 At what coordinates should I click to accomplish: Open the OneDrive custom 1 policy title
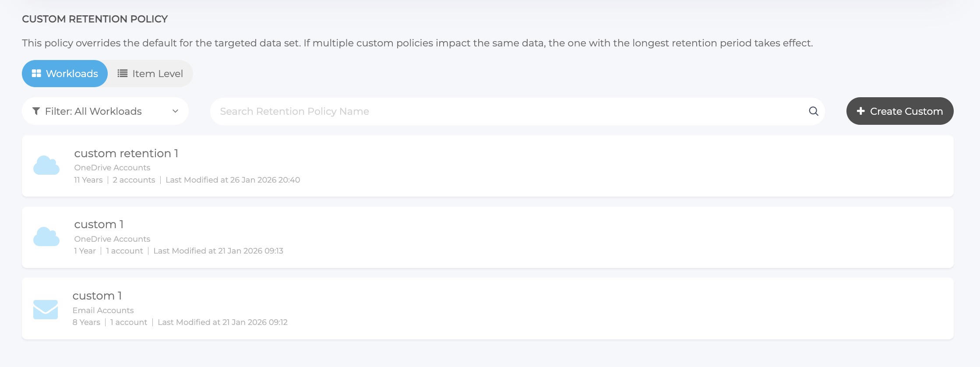tap(99, 224)
